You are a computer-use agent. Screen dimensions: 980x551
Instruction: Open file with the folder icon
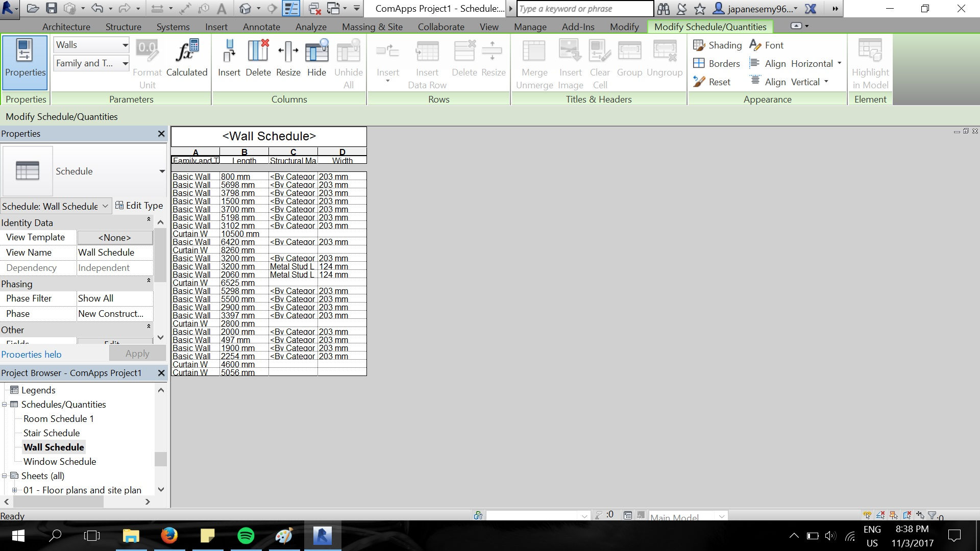[x=33, y=8]
